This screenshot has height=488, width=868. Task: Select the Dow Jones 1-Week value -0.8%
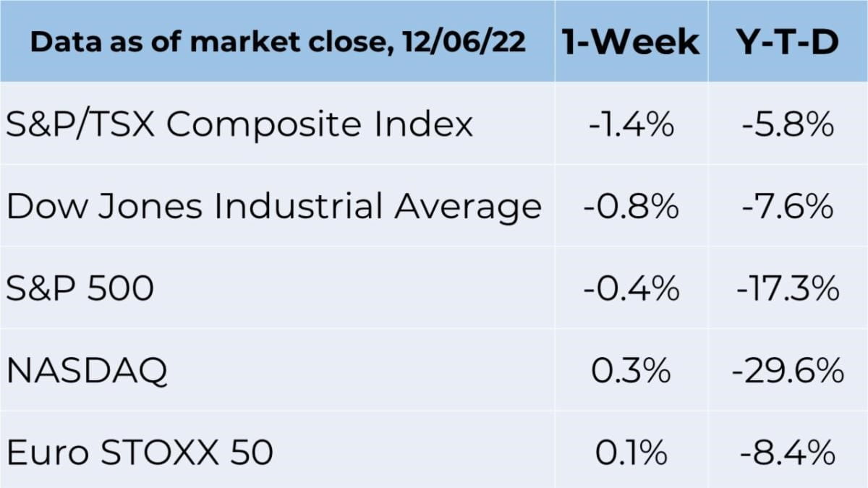(x=631, y=207)
